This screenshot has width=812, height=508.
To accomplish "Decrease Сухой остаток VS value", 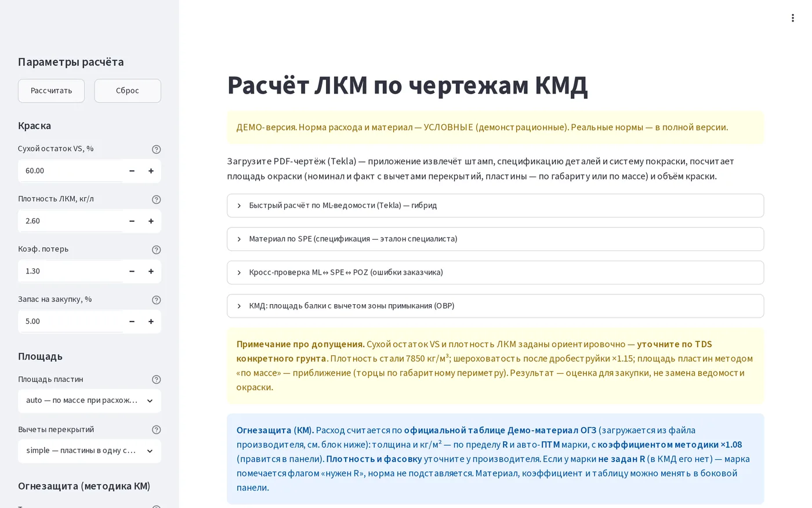I will (x=132, y=171).
